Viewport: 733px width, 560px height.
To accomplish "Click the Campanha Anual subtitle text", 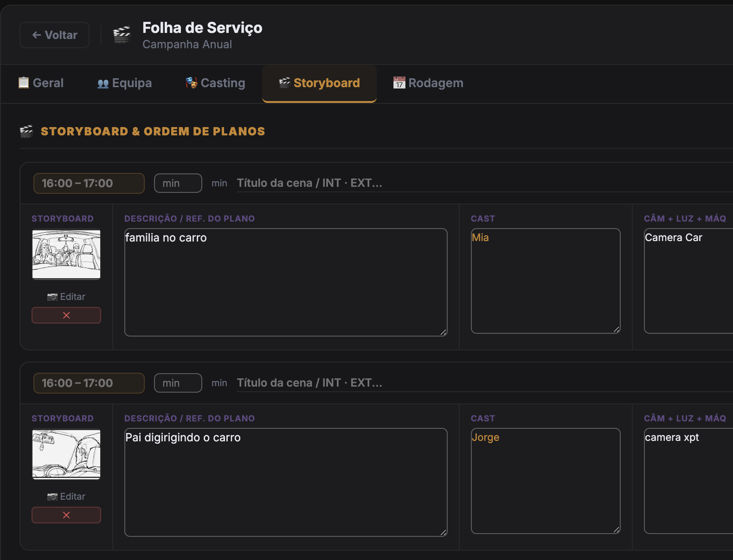I will pyautogui.click(x=187, y=45).
